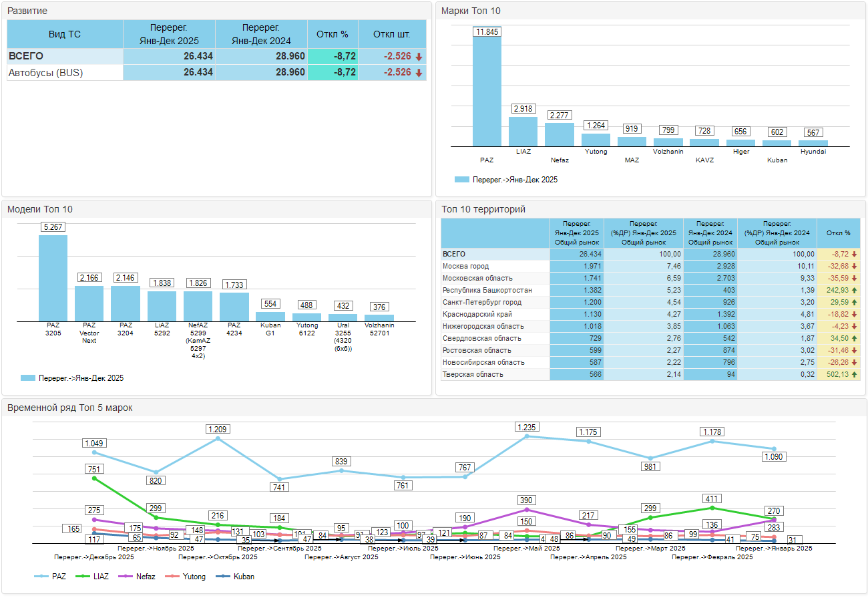
Task: Select the Откл % header in the territories table
Action: click(838, 233)
